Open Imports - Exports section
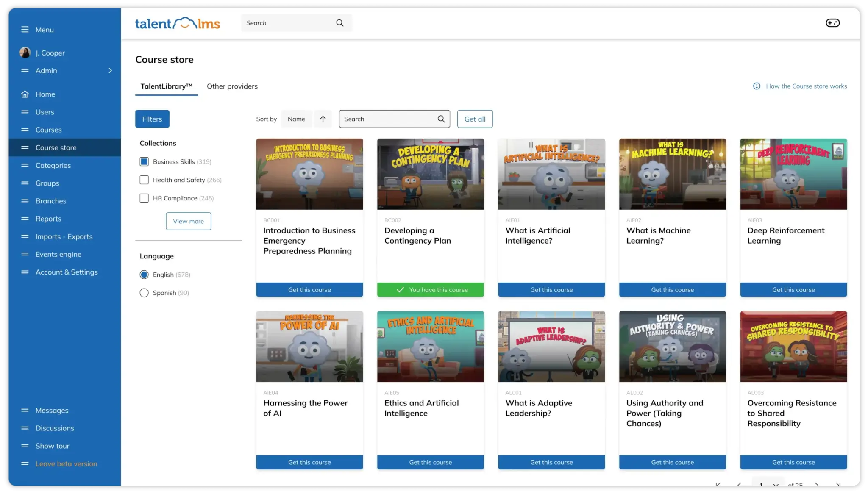 (64, 236)
